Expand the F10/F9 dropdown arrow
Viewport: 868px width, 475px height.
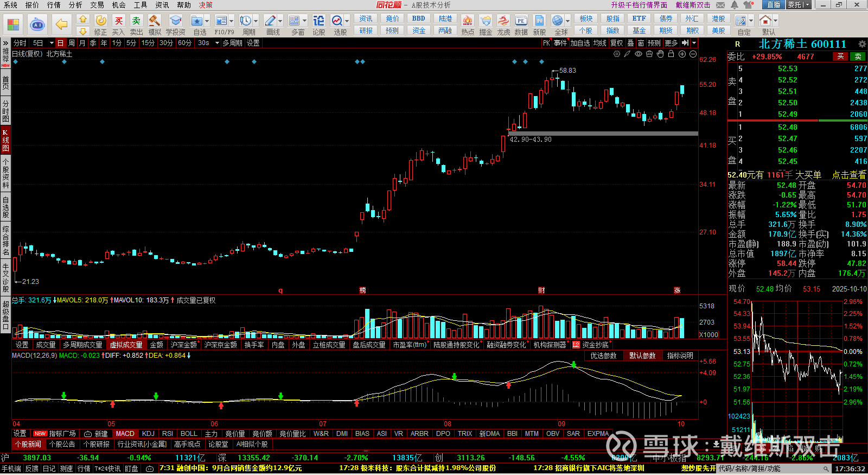tap(232, 21)
